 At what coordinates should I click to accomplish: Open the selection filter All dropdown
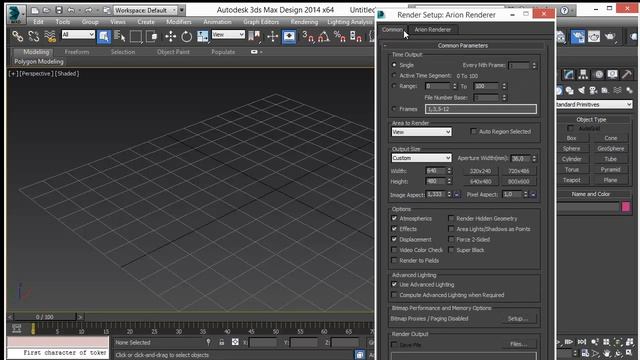pyautogui.click(x=78, y=34)
